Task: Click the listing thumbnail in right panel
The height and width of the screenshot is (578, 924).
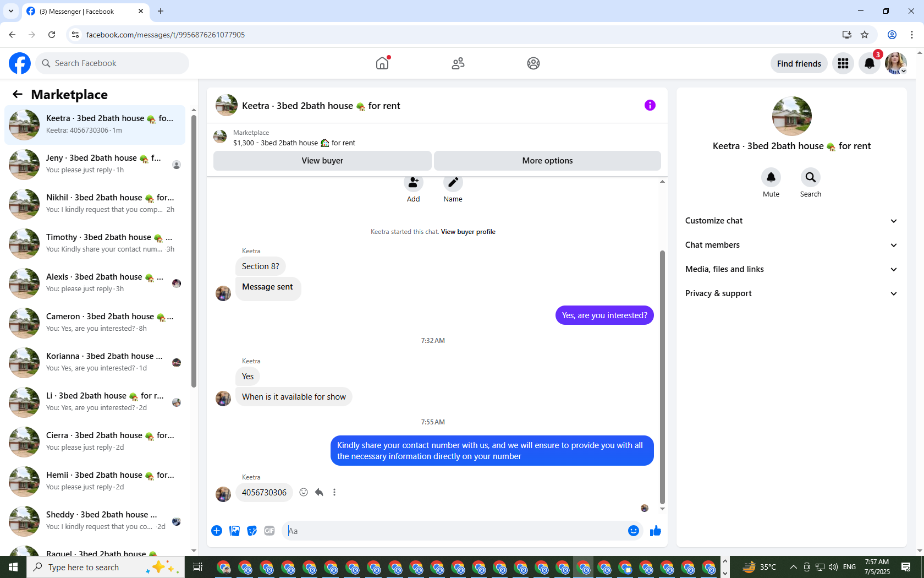Action: [791, 116]
